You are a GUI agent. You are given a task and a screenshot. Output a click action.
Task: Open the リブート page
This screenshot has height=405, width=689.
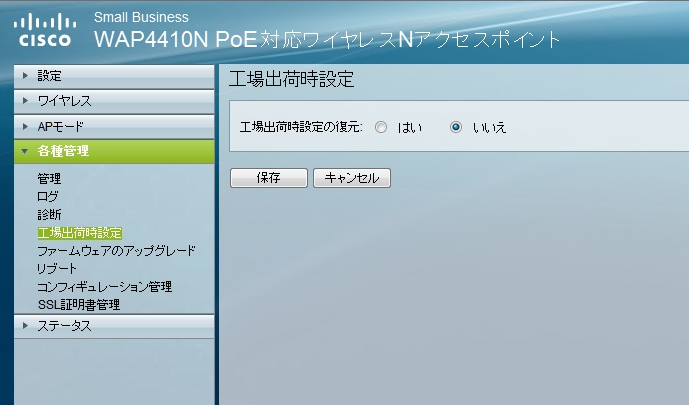point(57,268)
